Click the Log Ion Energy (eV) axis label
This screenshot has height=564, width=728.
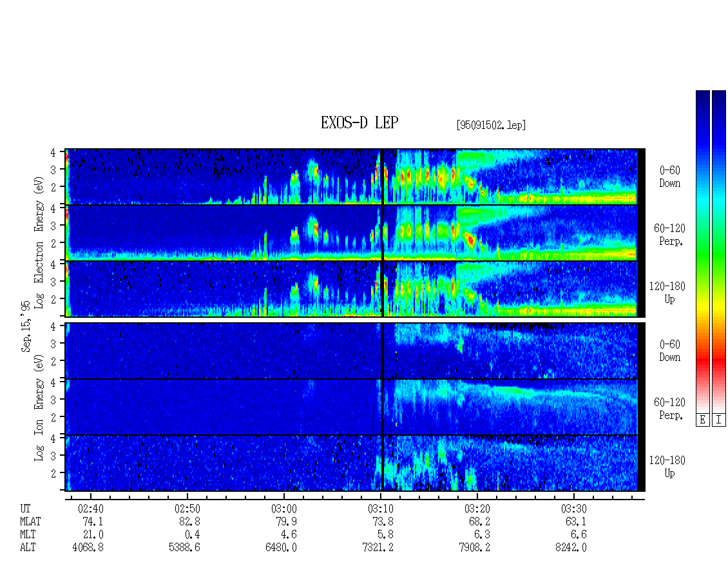(x=39, y=407)
